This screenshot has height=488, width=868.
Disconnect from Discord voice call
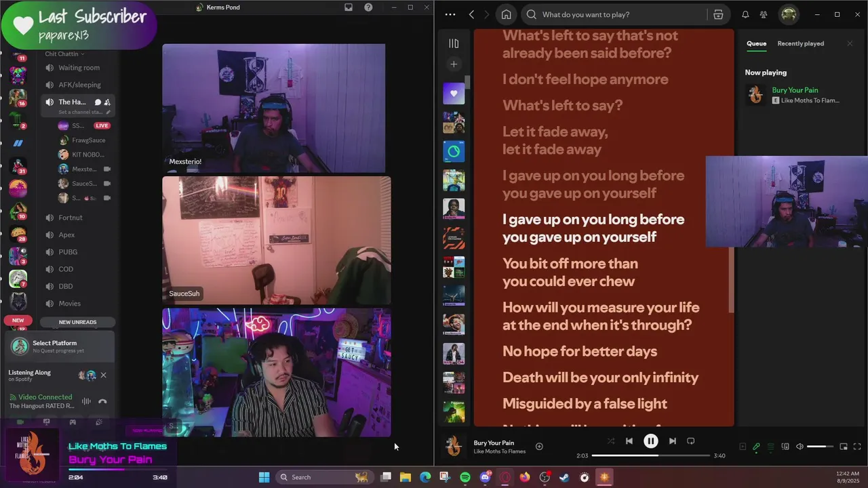(x=102, y=401)
